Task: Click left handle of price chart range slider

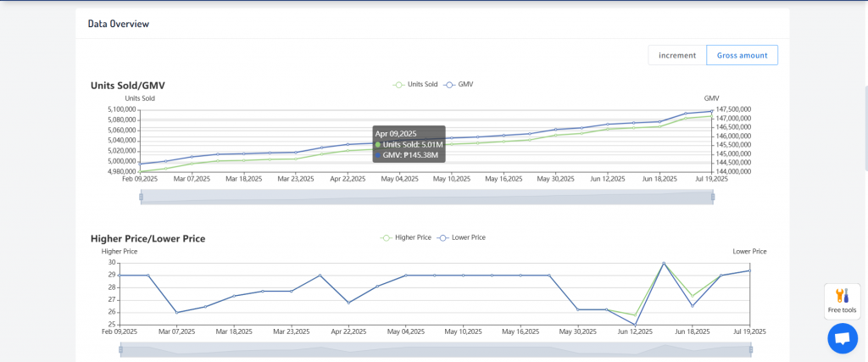Action: (x=120, y=349)
